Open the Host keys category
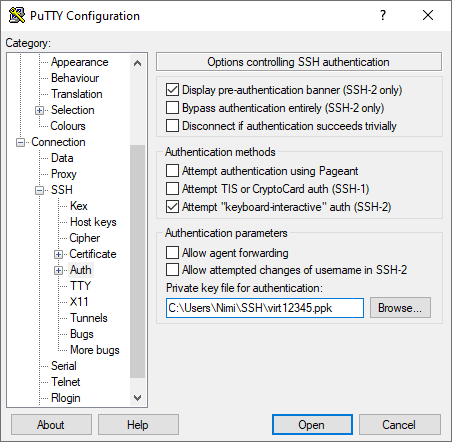 (x=93, y=222)
